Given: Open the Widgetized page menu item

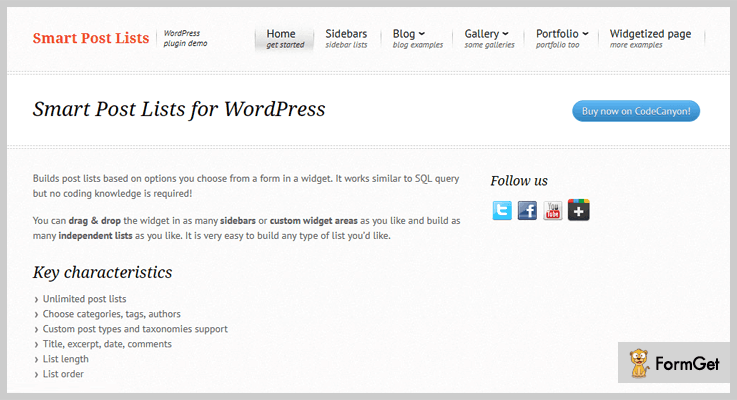Looking at the screenshot, I should (x=651, y=39).
